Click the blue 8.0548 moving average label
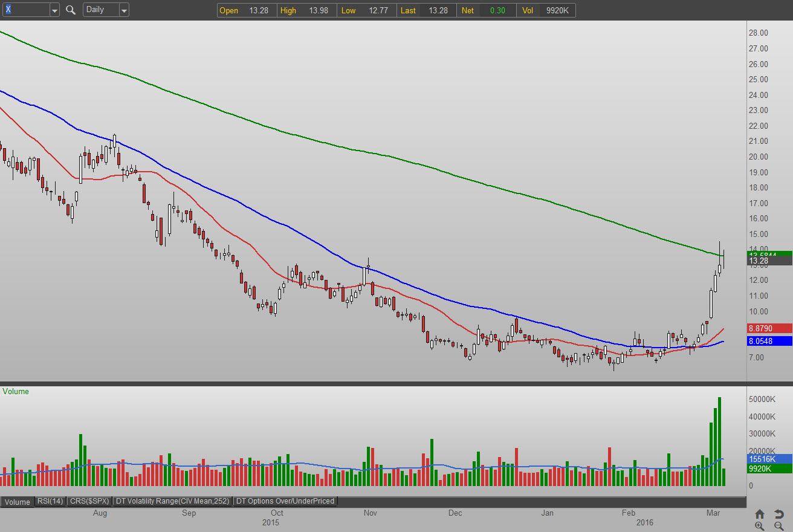793x532 pixels. [769, 341]
